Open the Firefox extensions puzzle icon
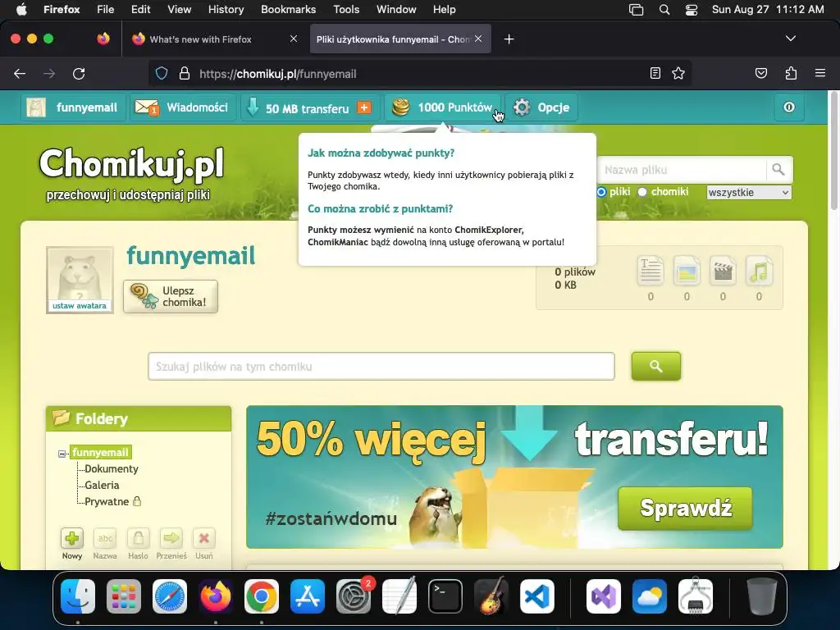840x630 pixels. pos(791,73)
